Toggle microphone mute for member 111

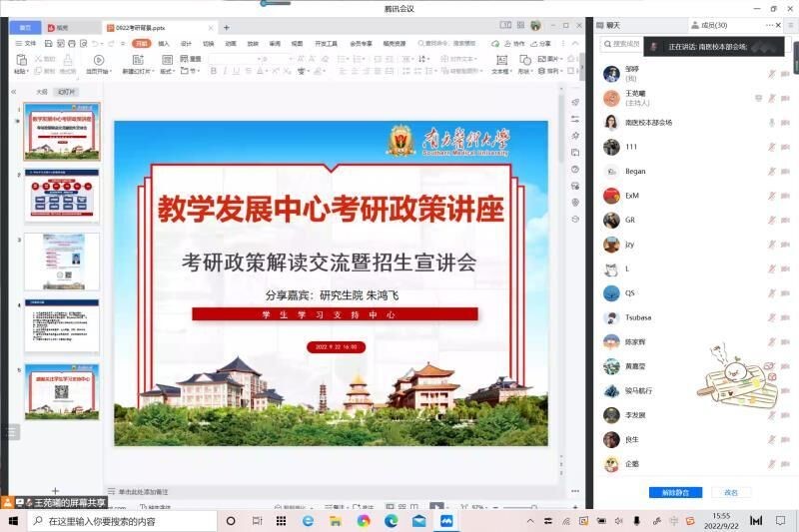coord(771,147)
